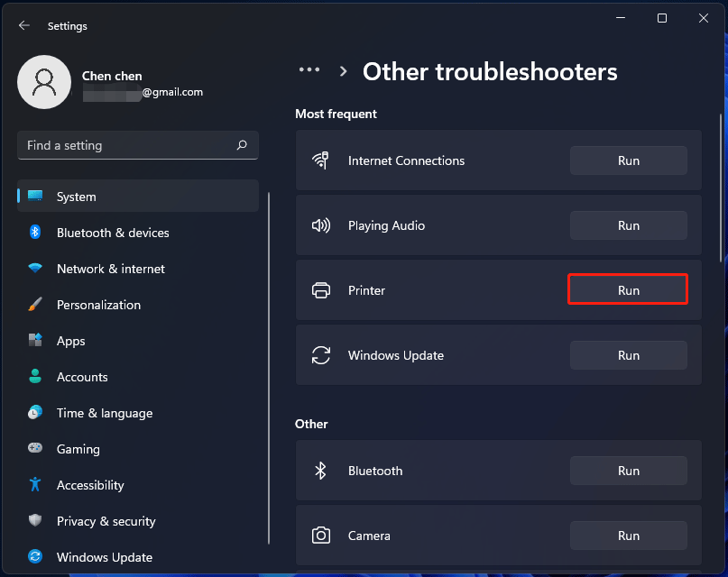Click the Bluetooth & devices sidebar icon
This screenshot has height=577, width=728.
[x=35, y=232]
